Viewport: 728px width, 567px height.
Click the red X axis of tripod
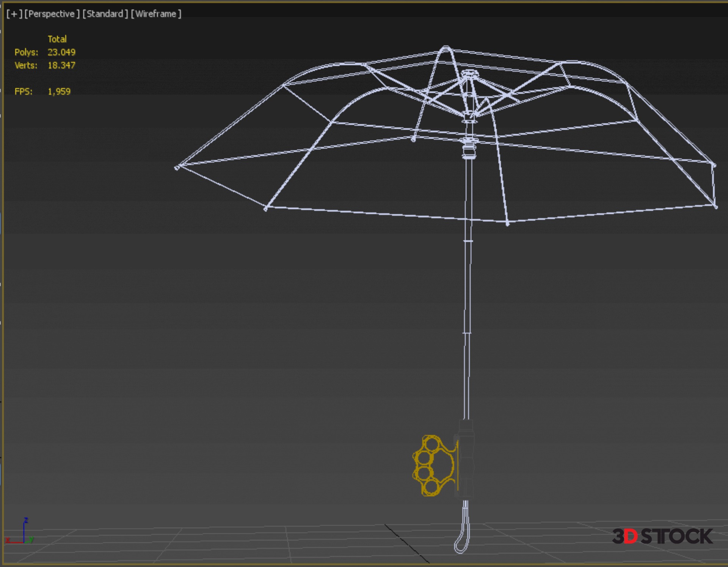coord(14,542)
